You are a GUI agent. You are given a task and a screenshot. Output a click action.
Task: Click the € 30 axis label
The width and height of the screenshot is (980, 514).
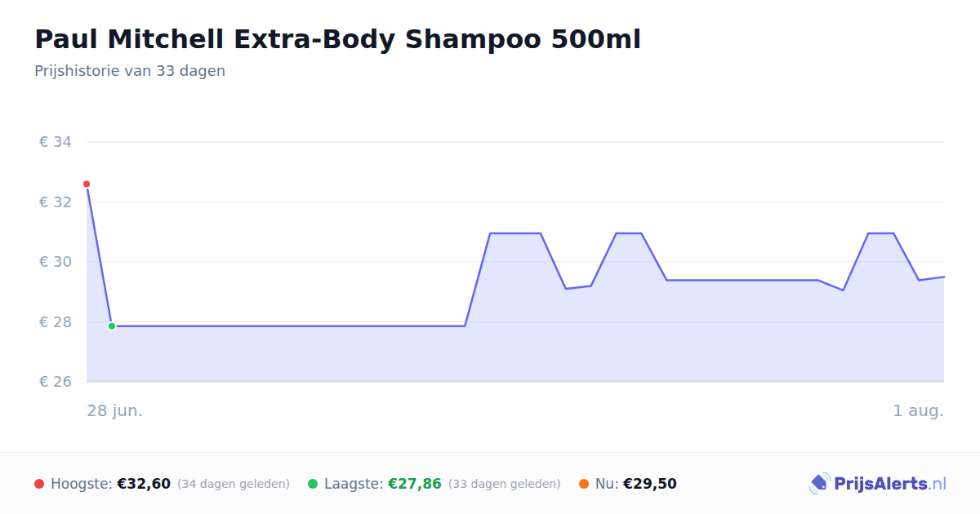pyautogui.click(x=56, y=262)
